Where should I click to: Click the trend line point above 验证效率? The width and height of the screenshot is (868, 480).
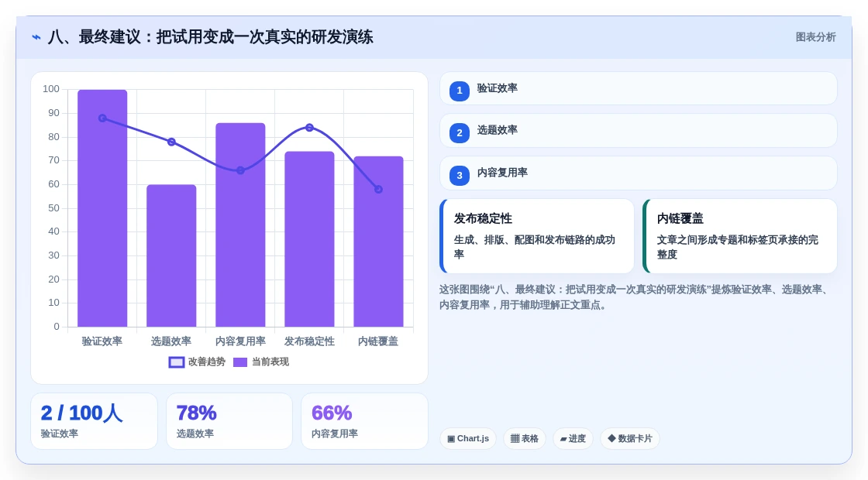[102, 118]
